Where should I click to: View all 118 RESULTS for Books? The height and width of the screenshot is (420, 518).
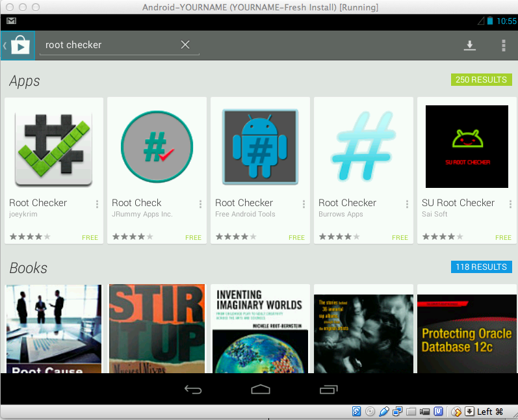(x=482, y=267)
